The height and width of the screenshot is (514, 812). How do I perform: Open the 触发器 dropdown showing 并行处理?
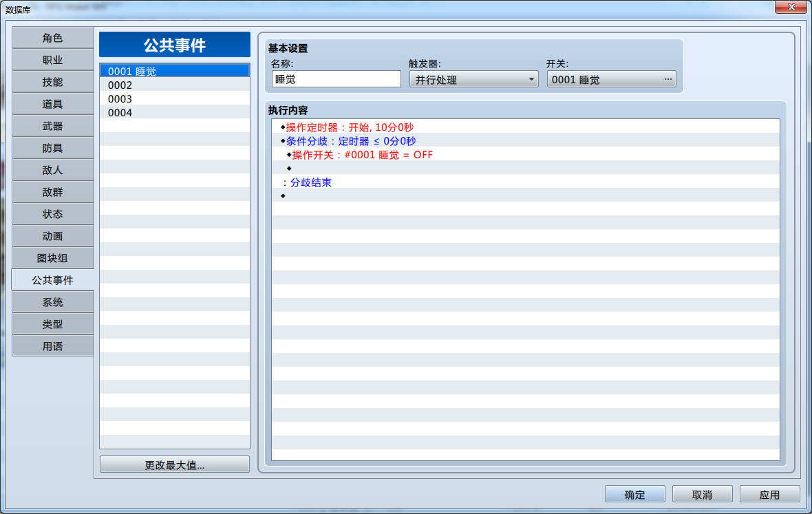tap(474, 79)
